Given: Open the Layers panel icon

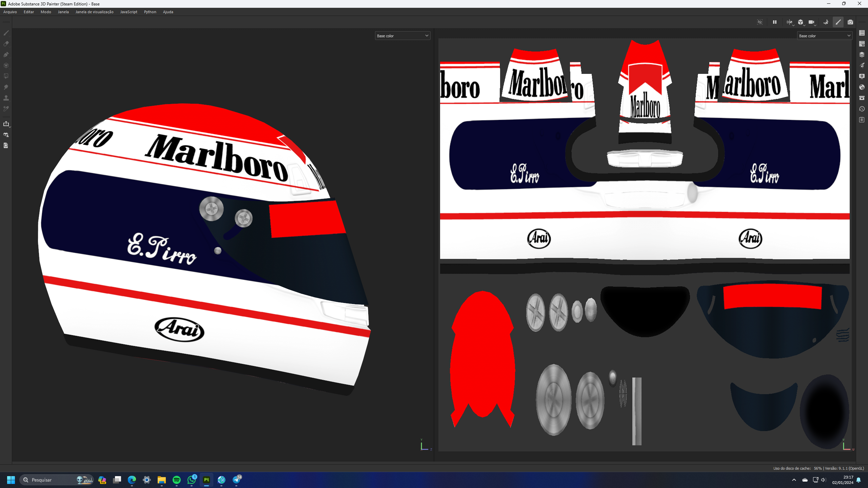Looking at the screenshot, I should click(862, 55).
